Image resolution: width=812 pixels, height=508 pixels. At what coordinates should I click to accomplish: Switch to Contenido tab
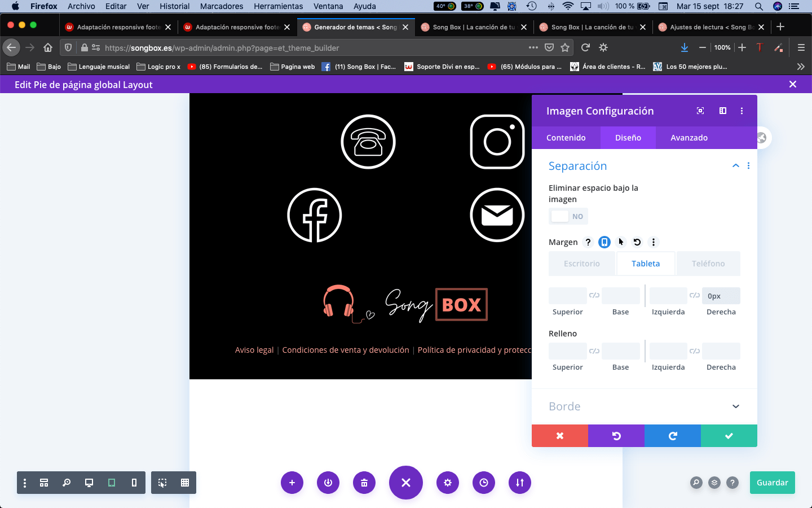566,138
